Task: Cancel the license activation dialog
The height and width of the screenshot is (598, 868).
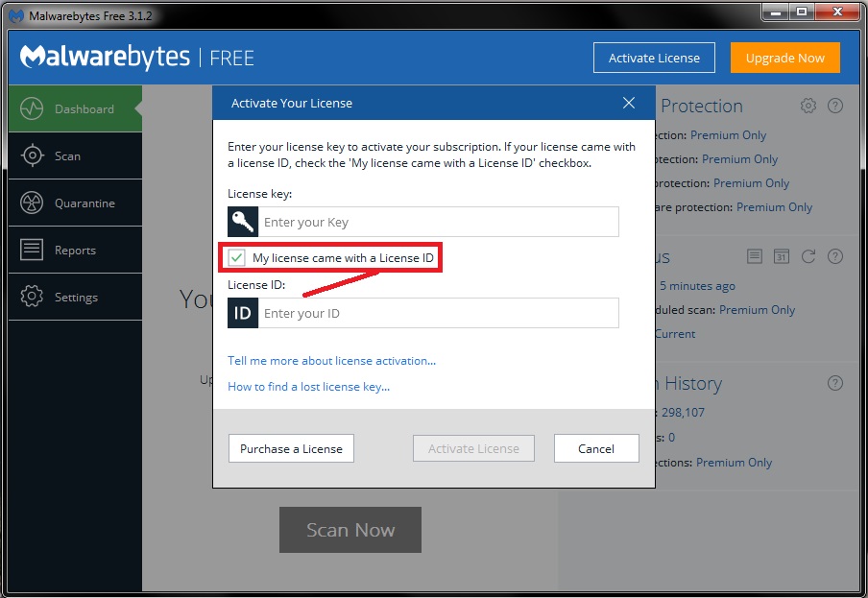Action: tap(596, 448)
